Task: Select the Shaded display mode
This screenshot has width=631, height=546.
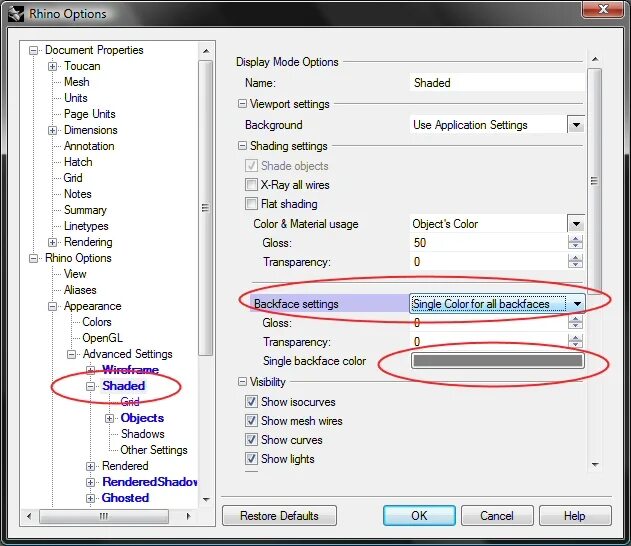Action: [124, 386]
